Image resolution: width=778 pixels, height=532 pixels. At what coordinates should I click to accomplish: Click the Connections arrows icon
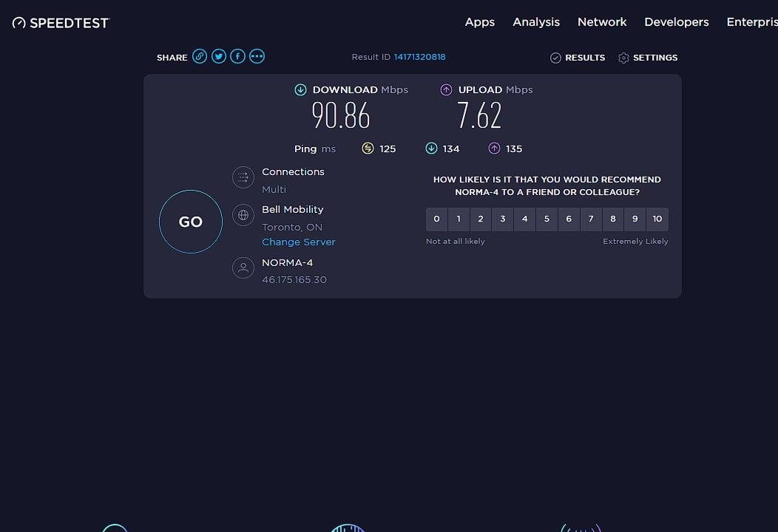pos(243,177)
